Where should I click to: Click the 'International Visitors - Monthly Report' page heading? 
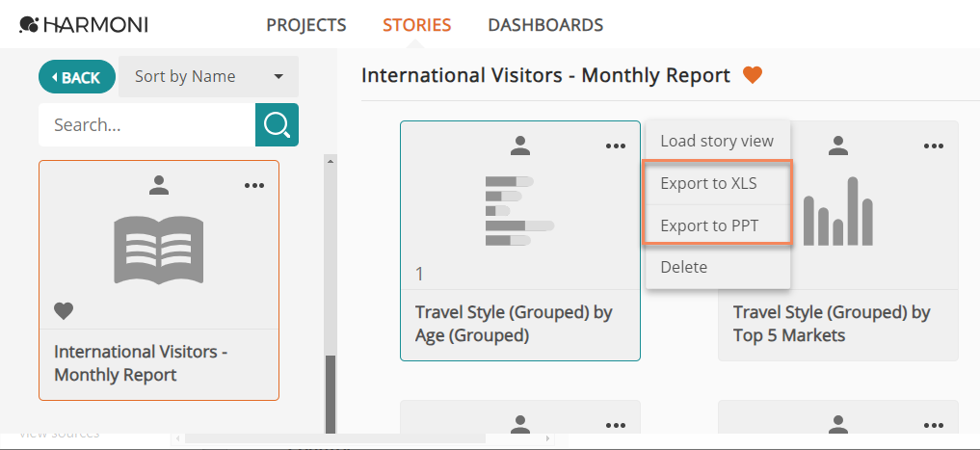pos(545,75)
